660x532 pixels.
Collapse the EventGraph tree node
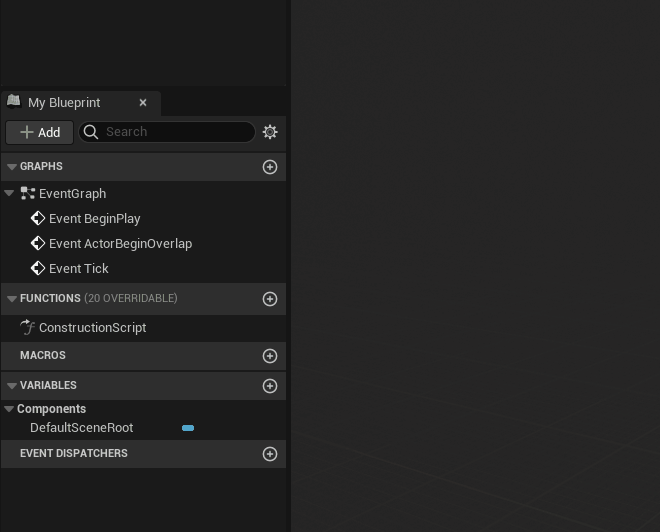tap(9, 194)
